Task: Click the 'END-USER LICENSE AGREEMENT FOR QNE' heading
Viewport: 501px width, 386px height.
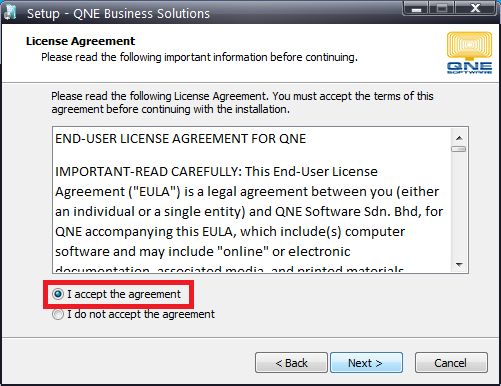Action: pos(180,139)
